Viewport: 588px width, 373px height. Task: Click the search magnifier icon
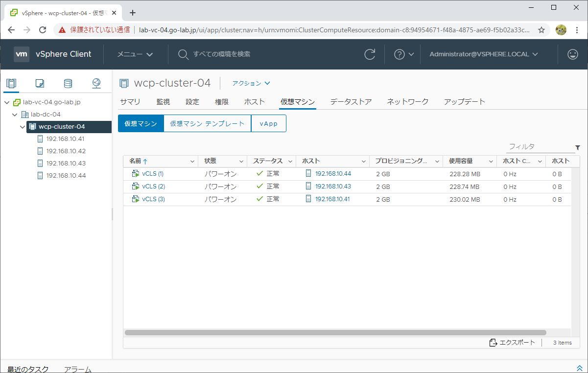[183, 54]
